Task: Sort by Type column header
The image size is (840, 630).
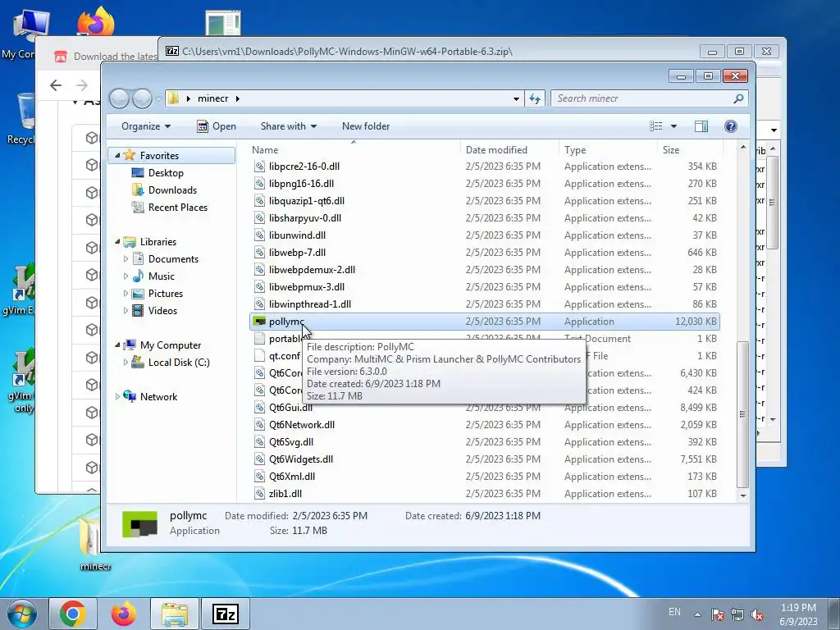Action: [x=608, y=150]
